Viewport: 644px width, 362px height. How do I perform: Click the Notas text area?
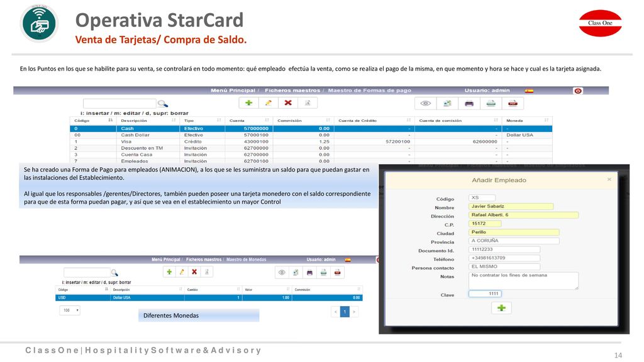click(x=523, y=281)
